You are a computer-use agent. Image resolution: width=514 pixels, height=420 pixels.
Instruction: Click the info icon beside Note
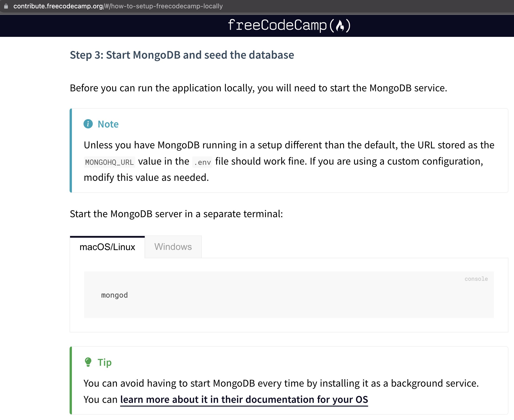(x=88, y=124)
